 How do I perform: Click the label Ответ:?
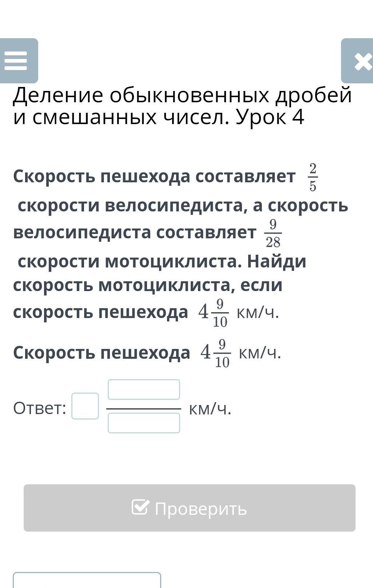[x=40, y=408]
